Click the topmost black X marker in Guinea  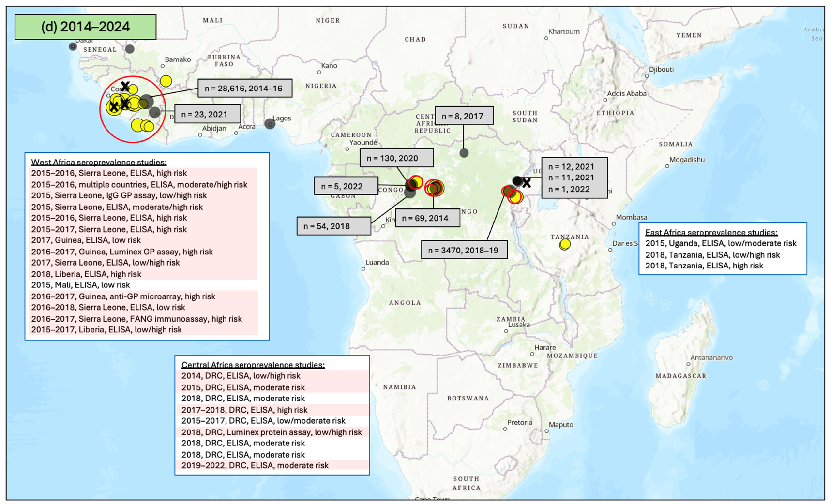[125, 86]
